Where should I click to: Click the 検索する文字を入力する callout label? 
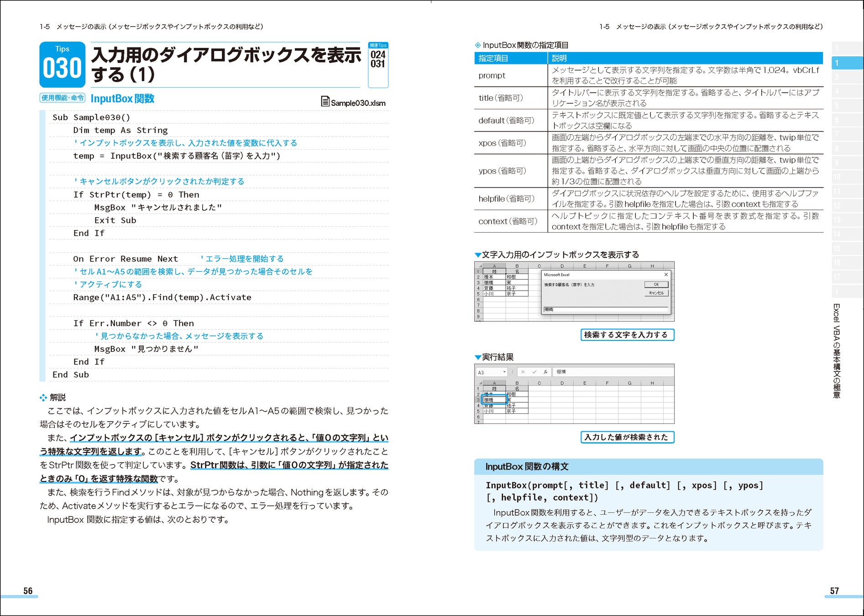click(x=627, y=335)
